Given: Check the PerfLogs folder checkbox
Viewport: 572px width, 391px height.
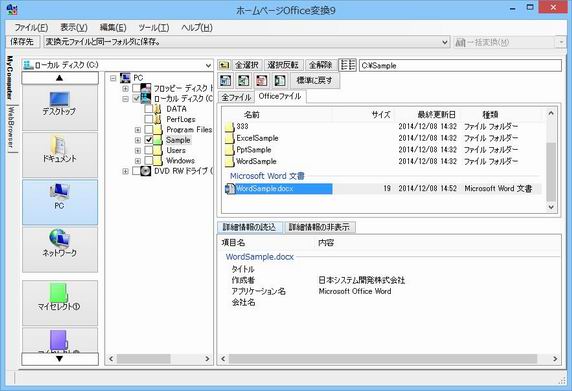Looking at the screenshot, I should tap(148, 119).
